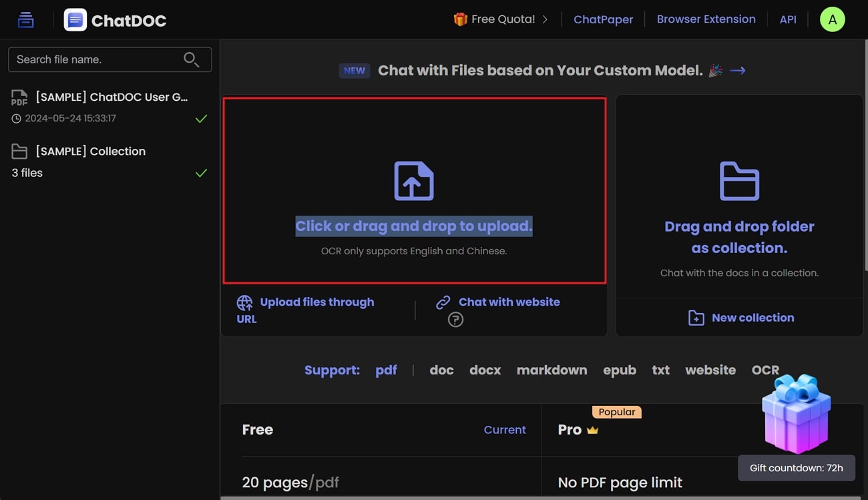
Task: Click the chain link icon
Action: coord(443,302)
